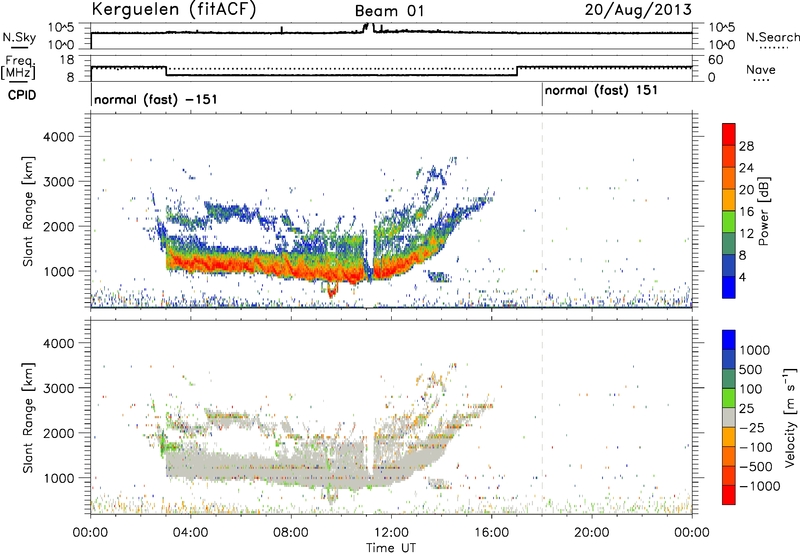Click the 'Time UT' axis title
The image size is (800, 554).
click(x=391, y=548)
